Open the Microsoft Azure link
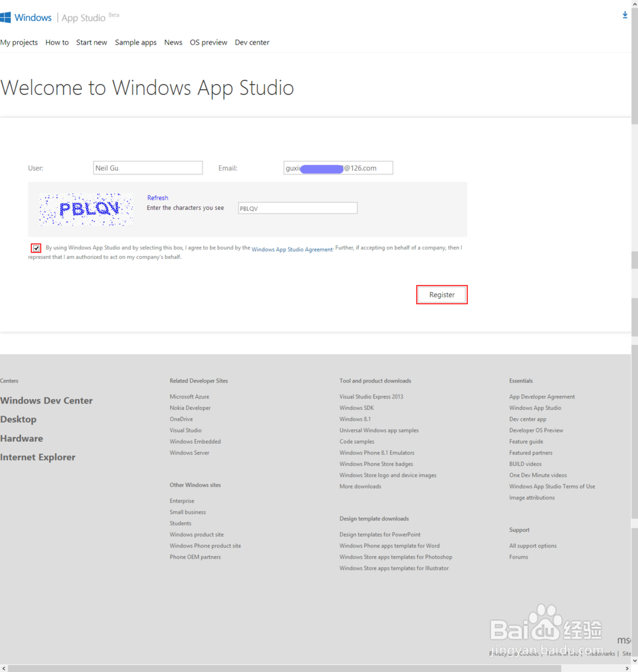The image size is (638, 672). 189,397
